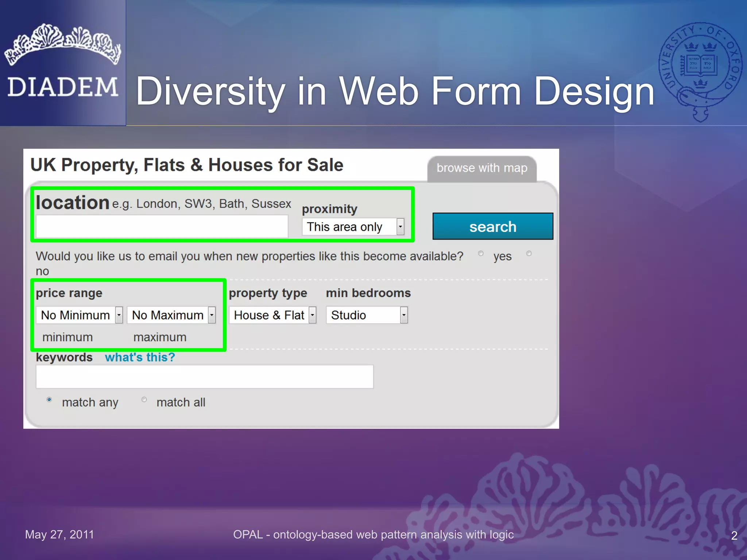The height and width of the screenshot is (560, 747).
Task: Open the 'what's this?' keywords help link
Action: coord(140,357)
